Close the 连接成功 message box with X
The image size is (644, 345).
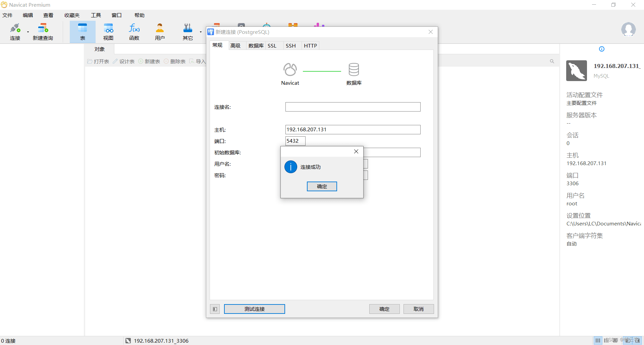tap(356, 152)
